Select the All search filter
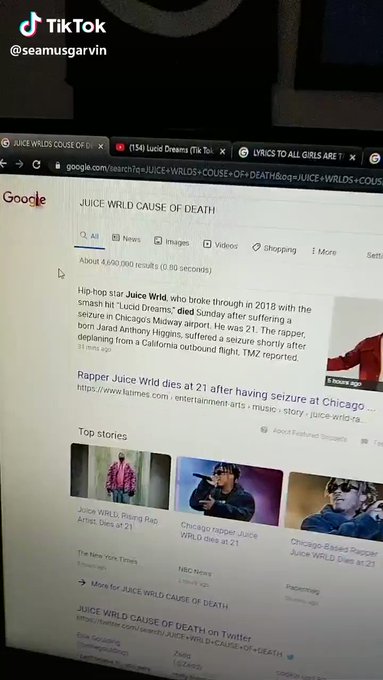 pos(89,236)
